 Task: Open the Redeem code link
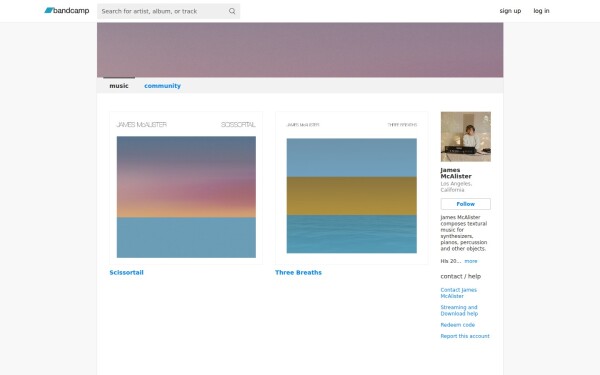pyautogui.click(x=458, y=325)
